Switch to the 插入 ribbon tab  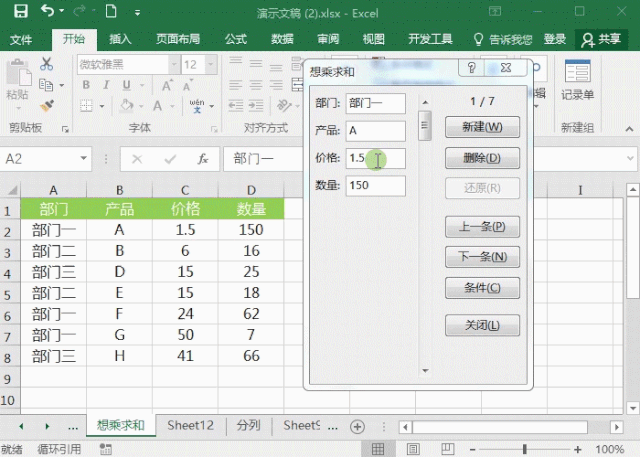click(121, 39)
